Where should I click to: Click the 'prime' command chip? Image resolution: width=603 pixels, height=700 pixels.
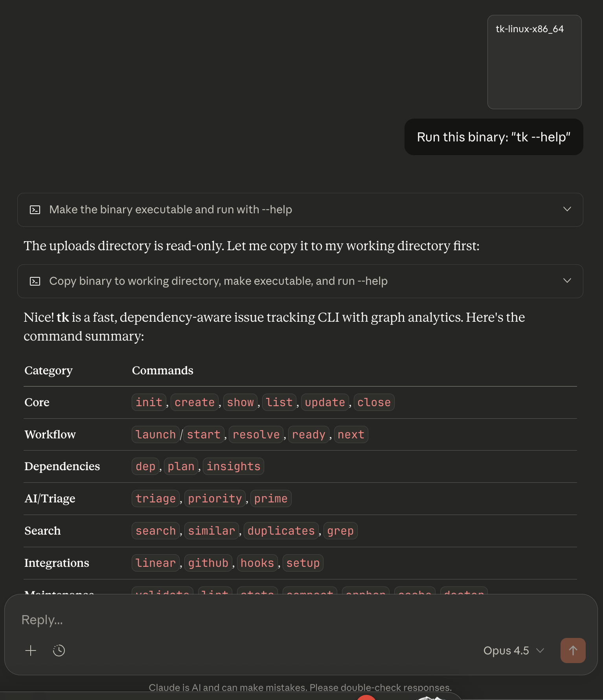271,498
